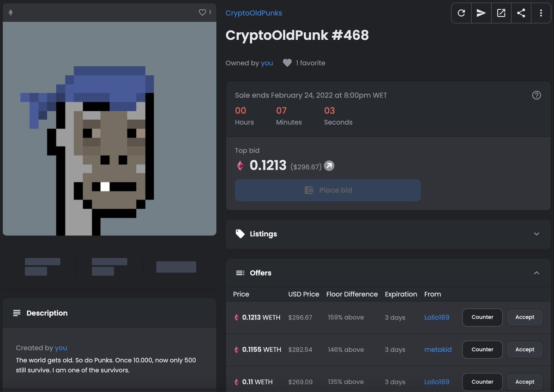554x392 pixels.
Task: Open the external link icon
Action: pyautogui.click(x=501, y=13)
